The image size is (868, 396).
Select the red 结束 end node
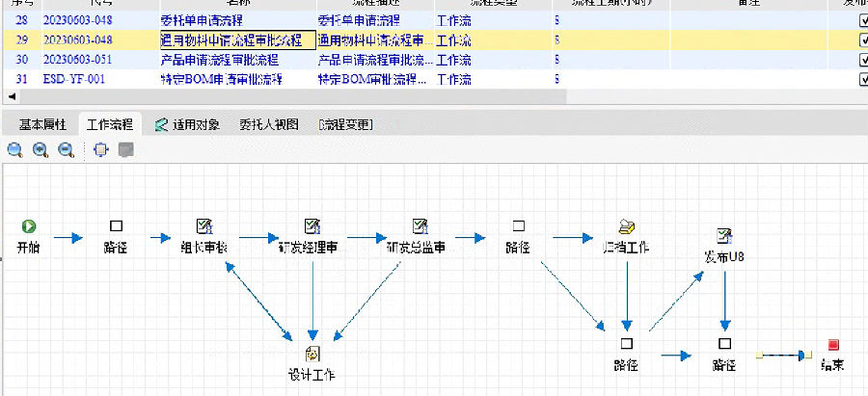(x=833, y=345)
